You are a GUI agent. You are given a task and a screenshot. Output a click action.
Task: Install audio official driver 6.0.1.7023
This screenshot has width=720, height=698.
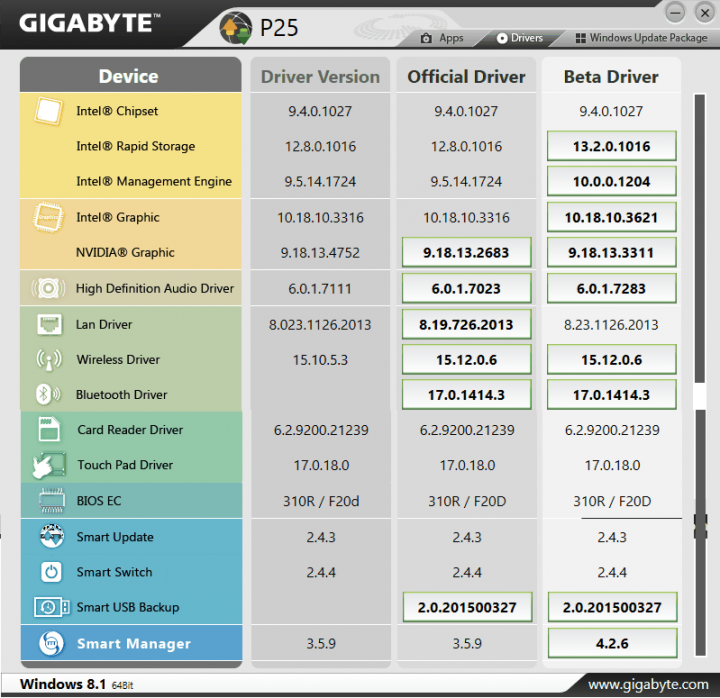(x=466, y=288)
